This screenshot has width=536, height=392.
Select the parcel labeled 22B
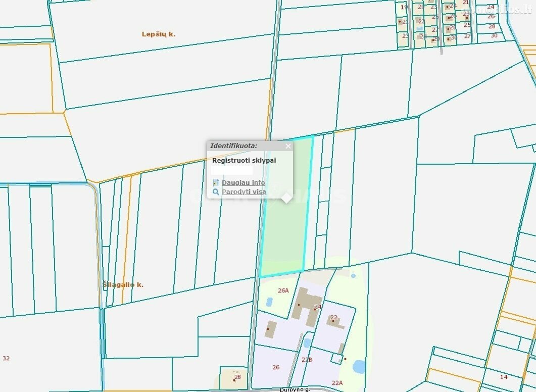(x=307, y=360)
